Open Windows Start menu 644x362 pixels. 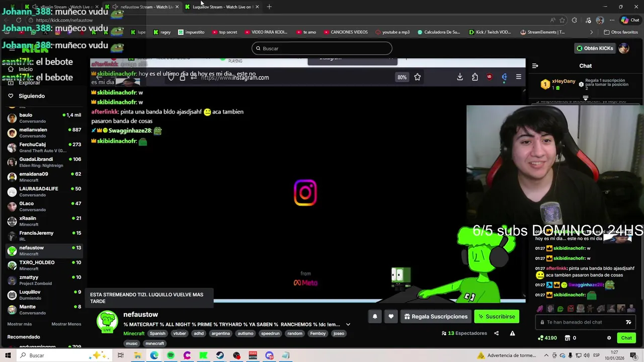pos(8,355)
